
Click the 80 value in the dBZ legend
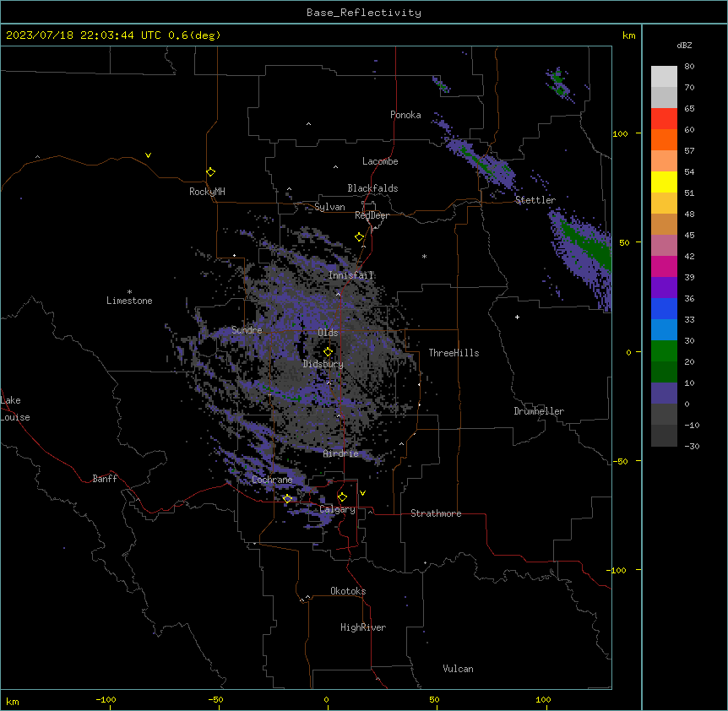689,67
